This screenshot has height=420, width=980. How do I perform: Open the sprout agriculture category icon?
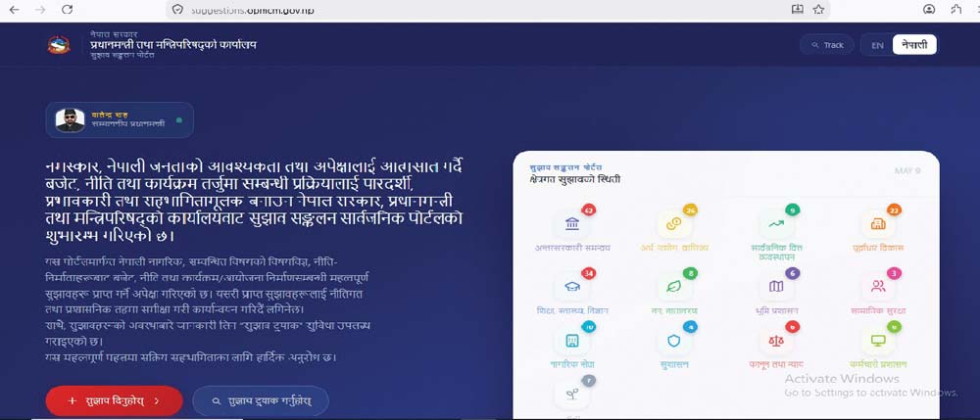571,395
